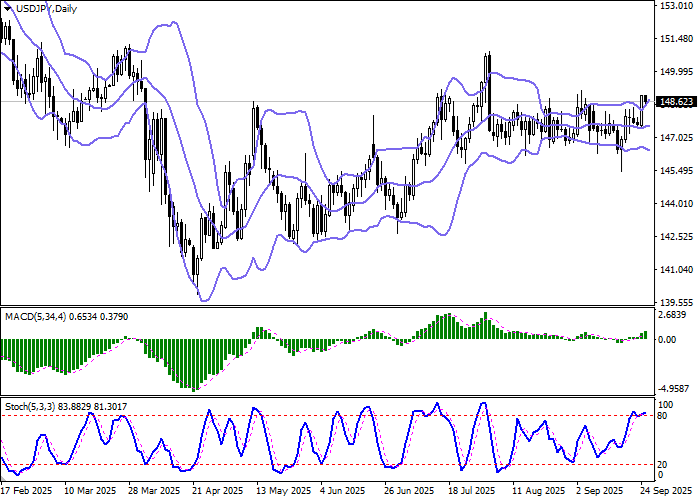Click the Stochastic 80 level label
700x500 pixels.
(664, 415)
